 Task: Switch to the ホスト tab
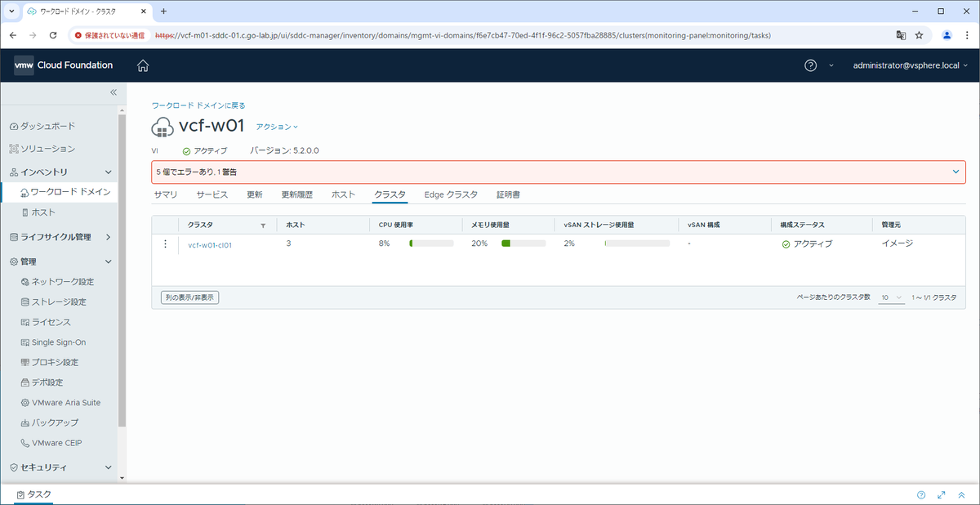(x=343, y=194)
